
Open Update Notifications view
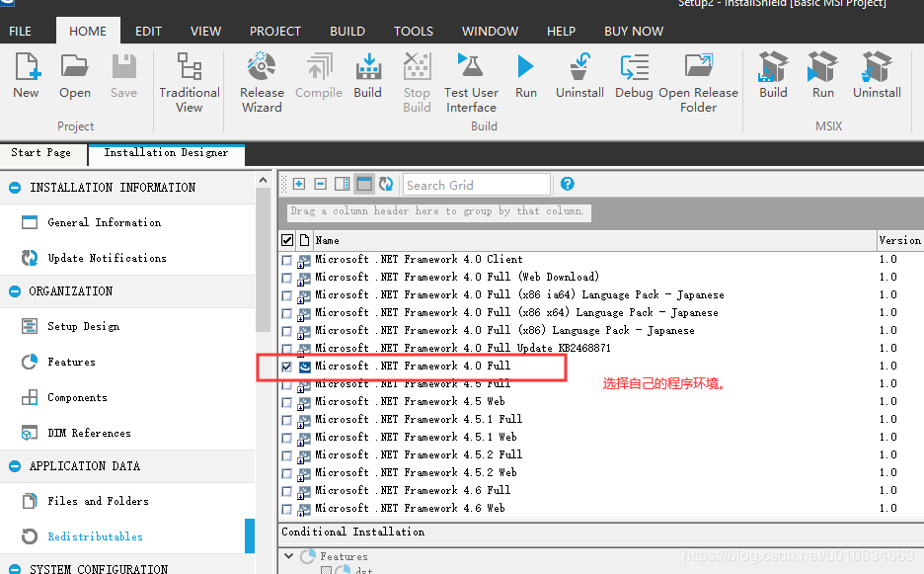pyautogui.click(x=107, y=258)
